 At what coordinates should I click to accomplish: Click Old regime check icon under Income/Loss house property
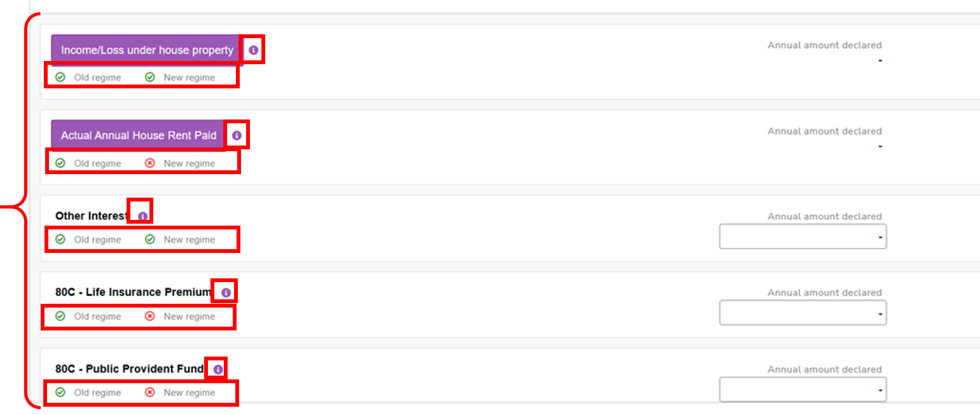click(x=60, y=78)
